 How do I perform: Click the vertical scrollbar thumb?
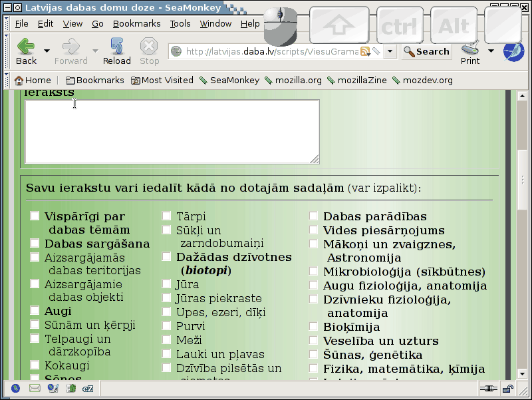tap(522, 180)
